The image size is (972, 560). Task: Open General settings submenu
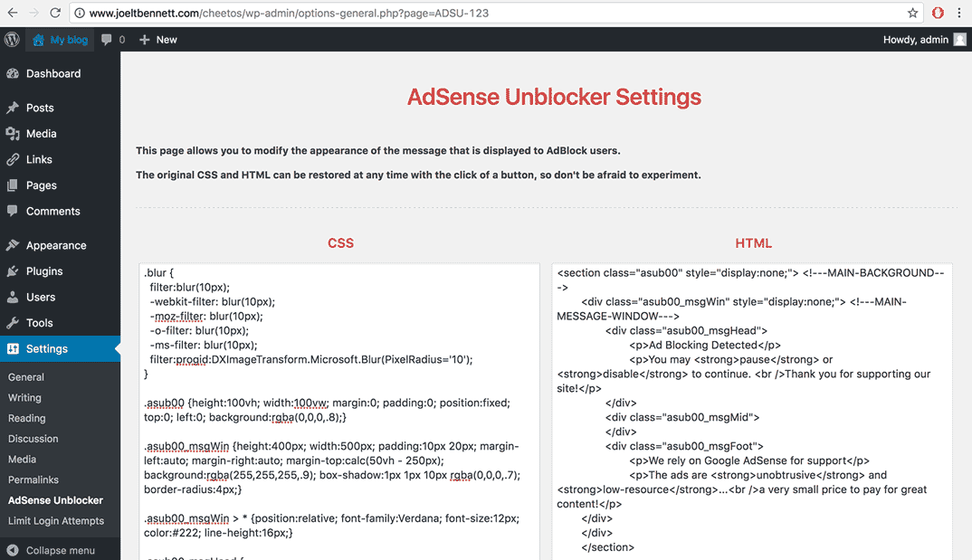[x=26, y=377]
